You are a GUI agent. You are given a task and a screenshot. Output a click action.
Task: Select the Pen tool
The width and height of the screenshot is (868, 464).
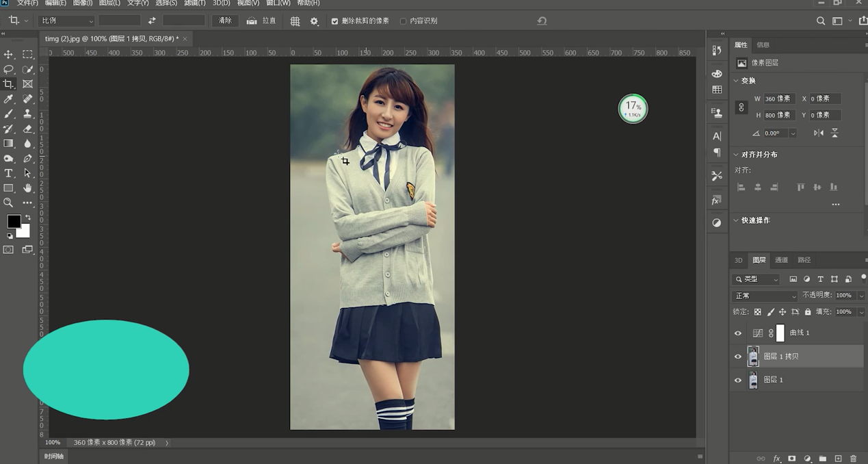pos(27,159)
